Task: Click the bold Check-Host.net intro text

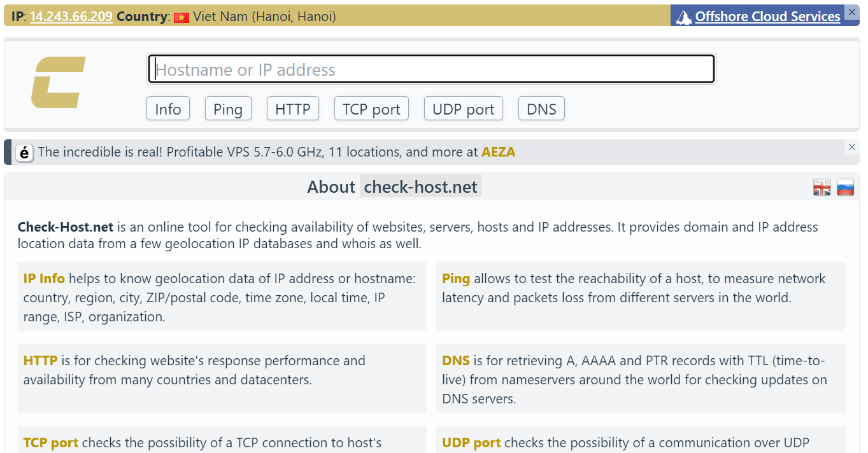Action: (66, 227)
